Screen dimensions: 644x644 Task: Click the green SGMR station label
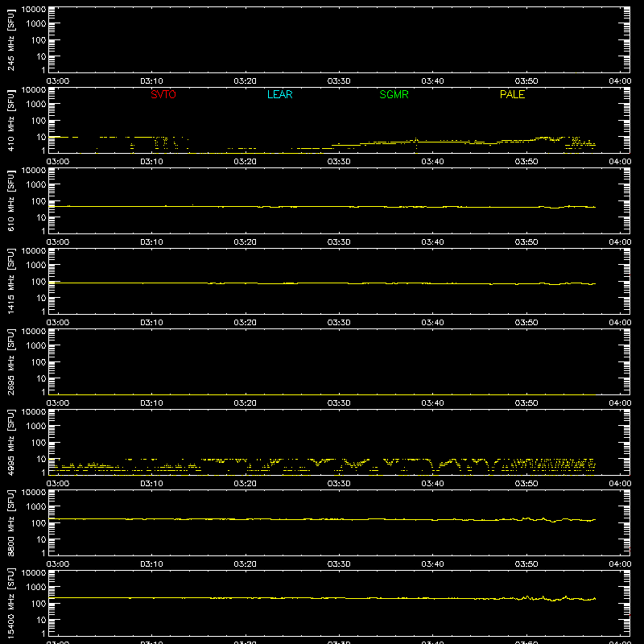coord(394,94)
